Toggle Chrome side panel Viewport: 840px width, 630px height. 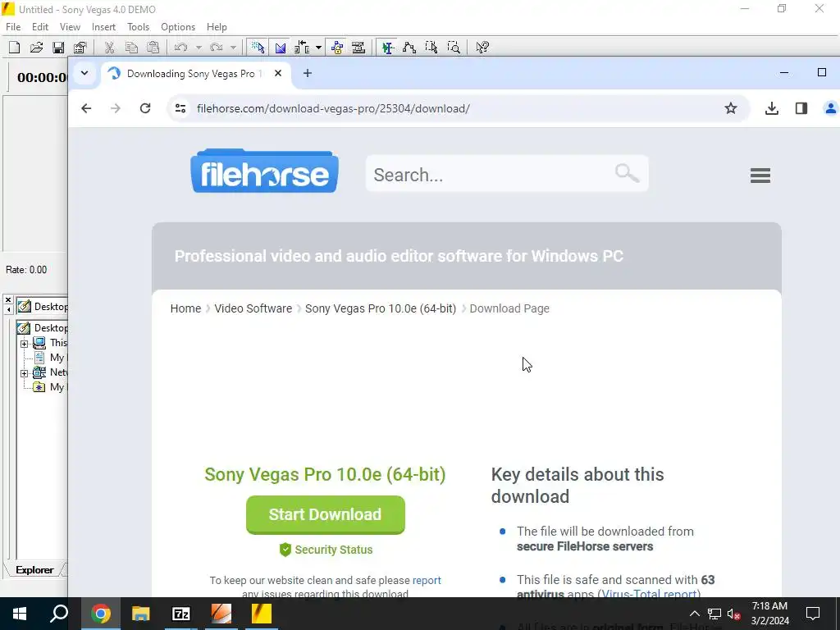(x=801, y=109)
